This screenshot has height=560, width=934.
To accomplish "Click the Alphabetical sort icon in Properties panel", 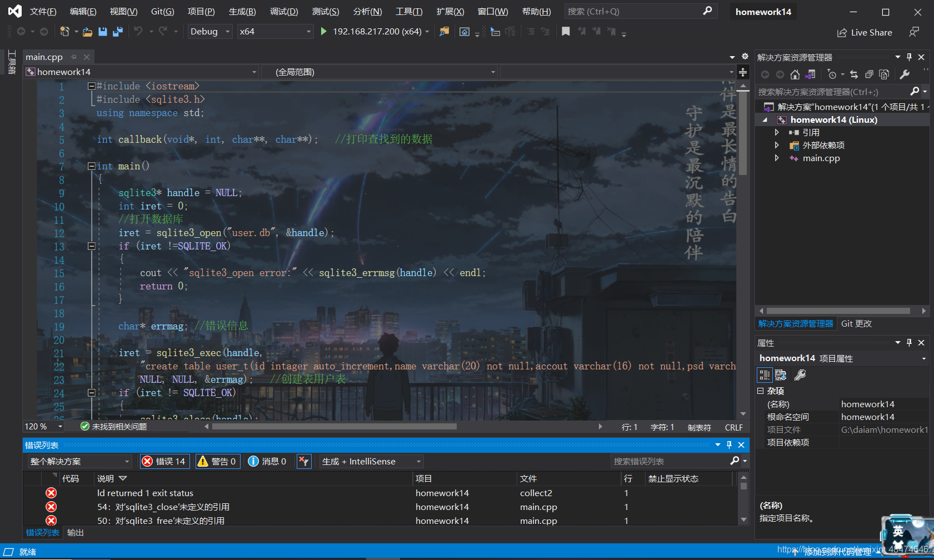I will point(781,375).
